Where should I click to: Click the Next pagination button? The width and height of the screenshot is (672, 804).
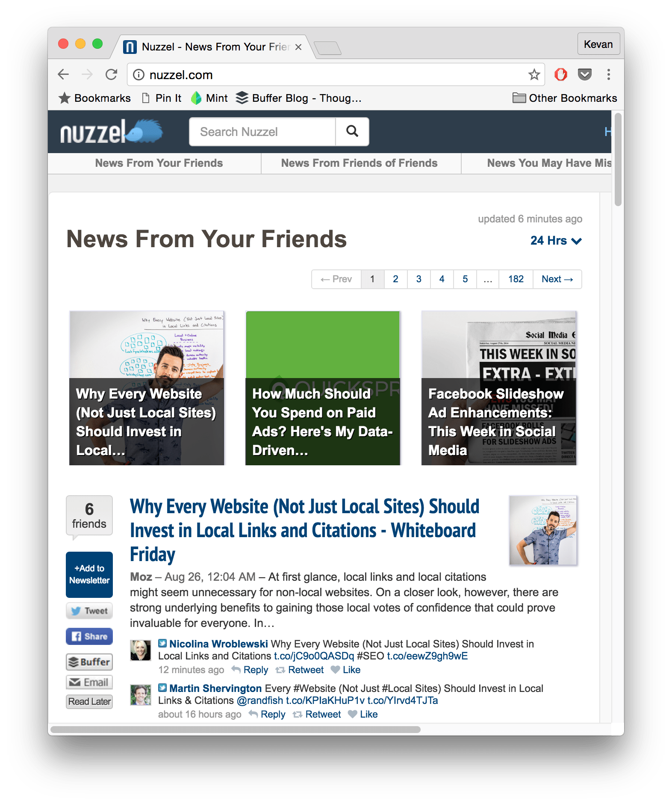coord(557,279)
